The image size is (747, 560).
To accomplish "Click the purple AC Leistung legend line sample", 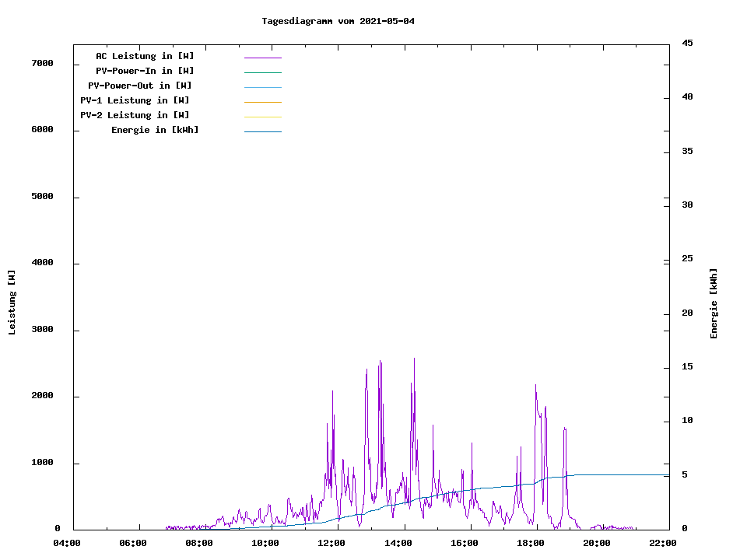I will point(262,58).
